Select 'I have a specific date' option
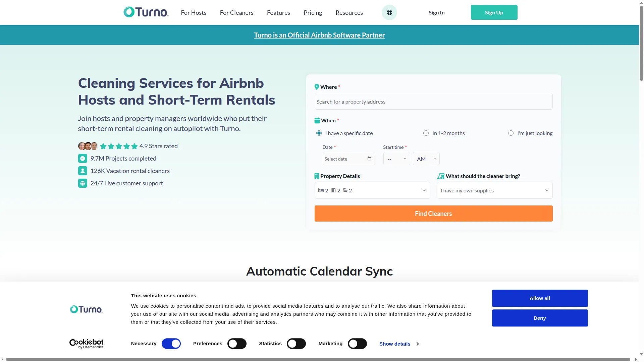The height and width of the screenshot is (362, 644). point(319,133)
